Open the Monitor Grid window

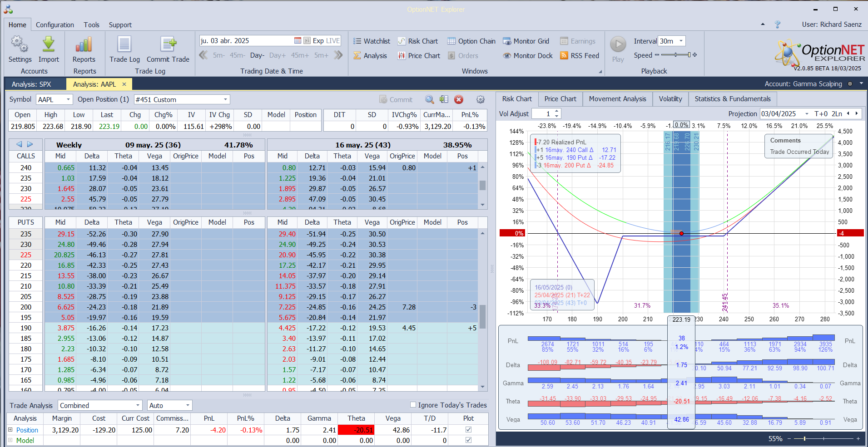coord(526,41)
